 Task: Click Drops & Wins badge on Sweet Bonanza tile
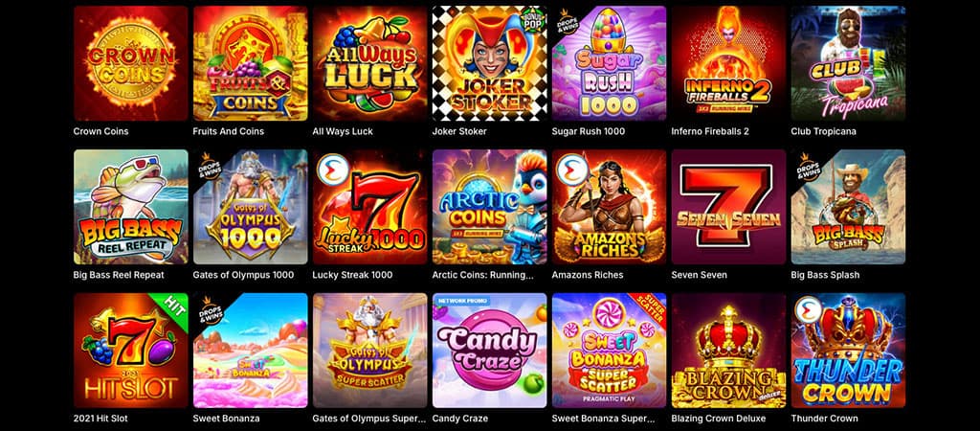point(209,308)
